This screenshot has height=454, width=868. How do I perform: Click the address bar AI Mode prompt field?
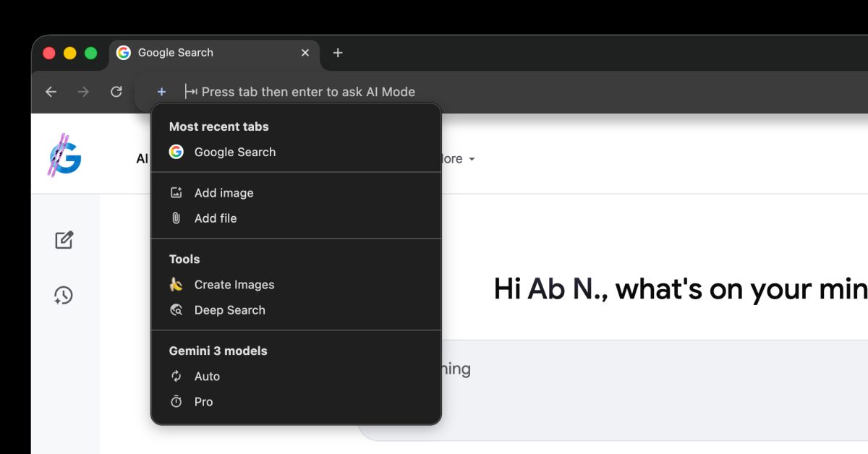coord(309,92)
